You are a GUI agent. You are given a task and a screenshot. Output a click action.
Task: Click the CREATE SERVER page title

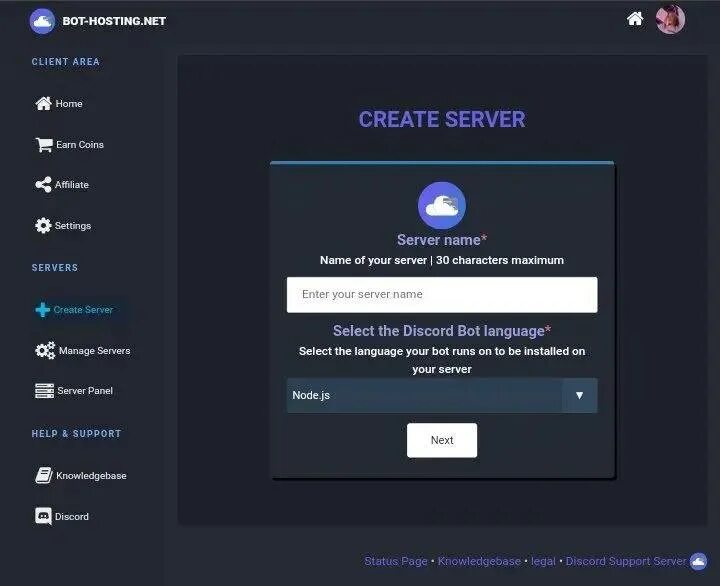click(x=442, y=119)
